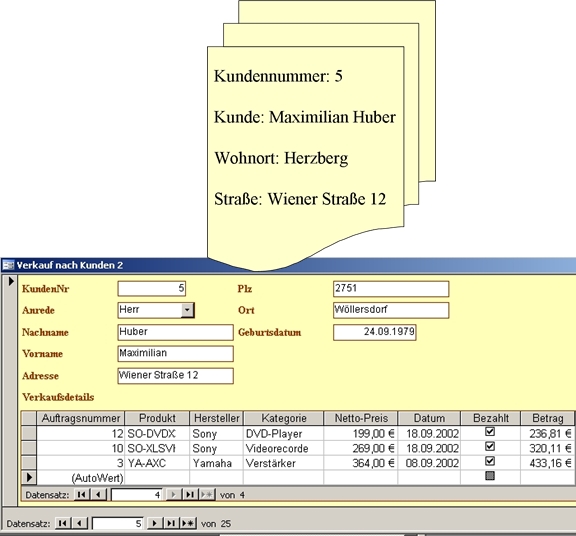Click the Geburtsdatum field
Viewport: 576px width, 536px height.
tap(375, 332)
